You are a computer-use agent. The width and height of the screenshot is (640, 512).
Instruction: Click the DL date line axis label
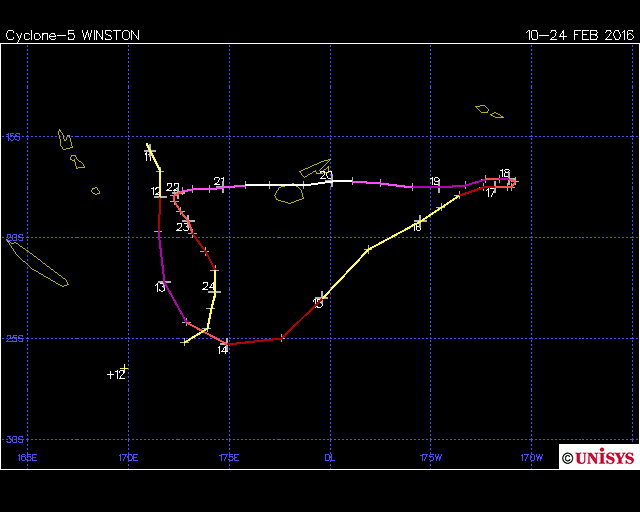pyautogui.click(x=329, y=458)
